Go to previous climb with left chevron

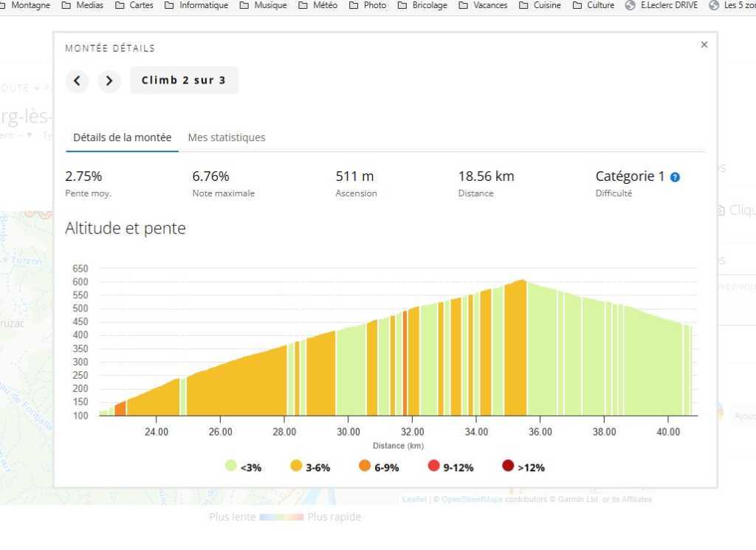click(x=77, y=80)
